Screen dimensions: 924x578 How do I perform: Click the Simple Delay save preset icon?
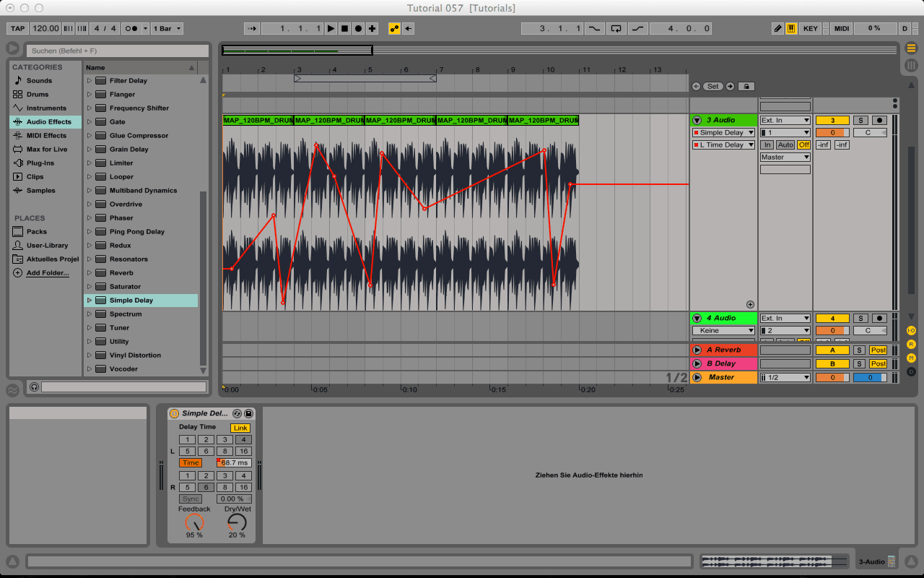pos(248,413)
